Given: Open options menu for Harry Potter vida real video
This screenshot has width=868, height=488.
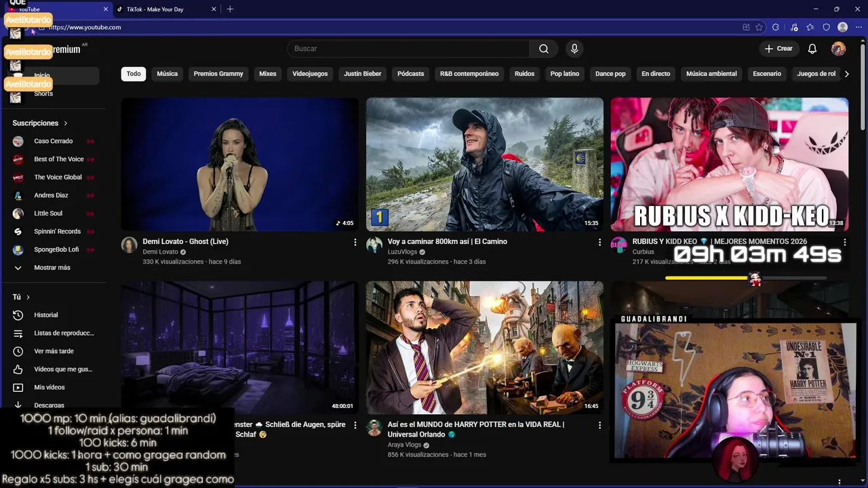Looking at the screenshot, I should [599, 425].
